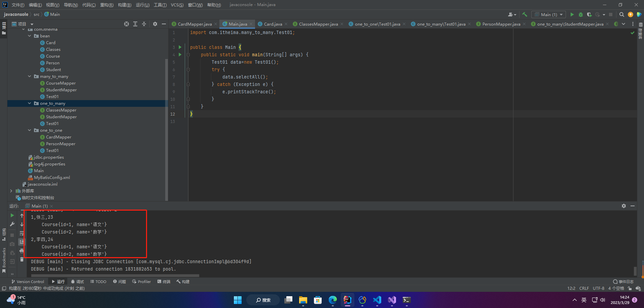Locate the opened file in the project tree
This screenshot has width=644, height=308.
tap(127, 24)
